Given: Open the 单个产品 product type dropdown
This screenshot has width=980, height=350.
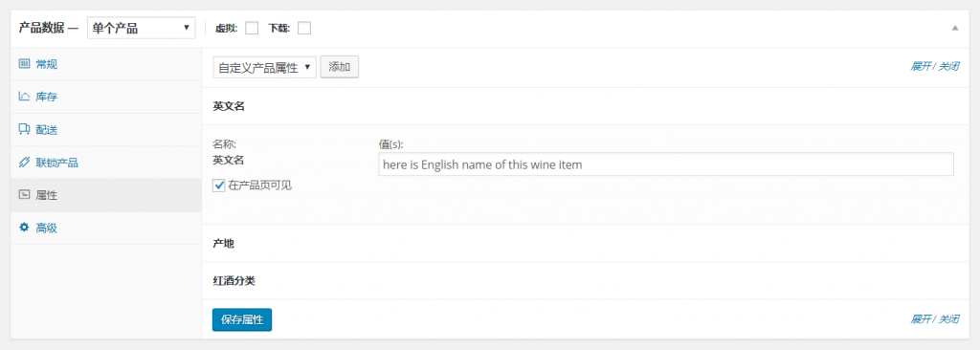Looking at the screenshot, I should click(x=142, y=28).
